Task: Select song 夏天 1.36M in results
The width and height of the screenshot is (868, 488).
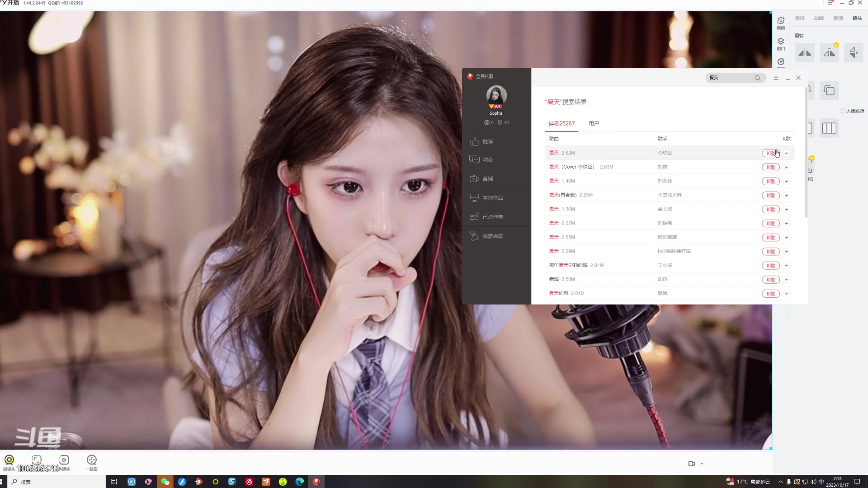Action: pyautogui.click(x=670, y=209)
